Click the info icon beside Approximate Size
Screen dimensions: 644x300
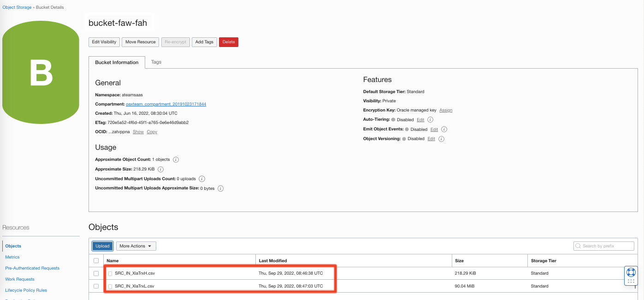tap(160, 169)
